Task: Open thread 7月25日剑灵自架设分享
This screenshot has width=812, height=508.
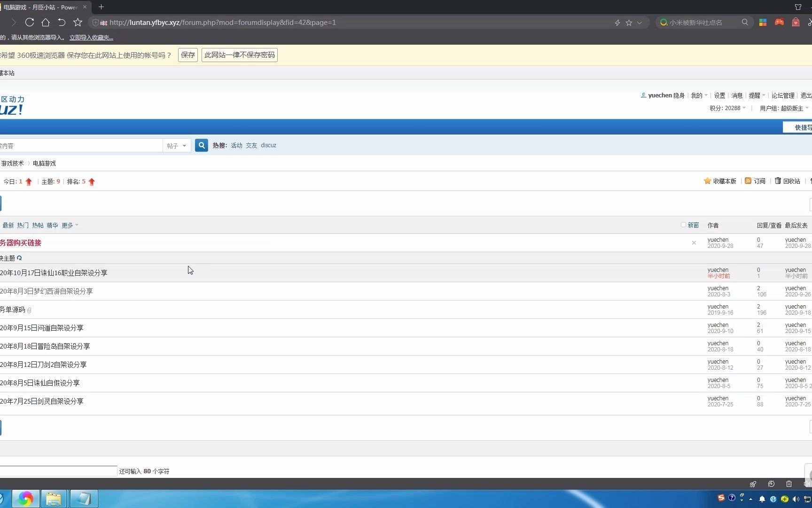Action: (41, 401)
